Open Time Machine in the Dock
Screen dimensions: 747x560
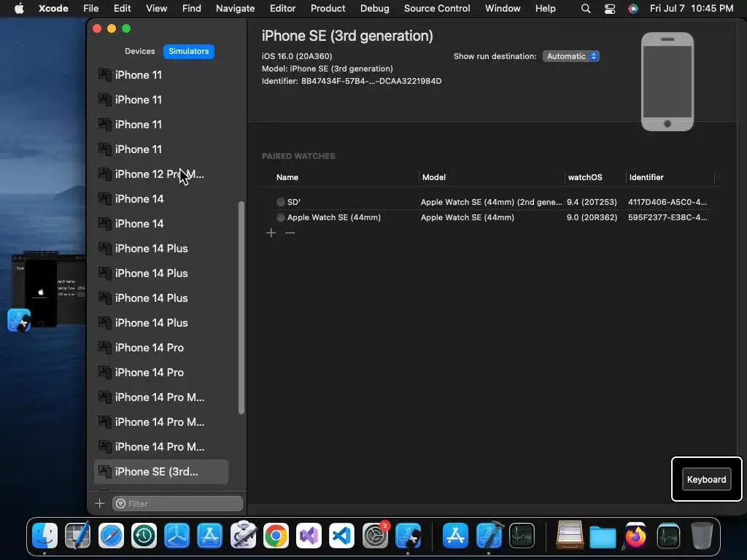click(144, 536)
